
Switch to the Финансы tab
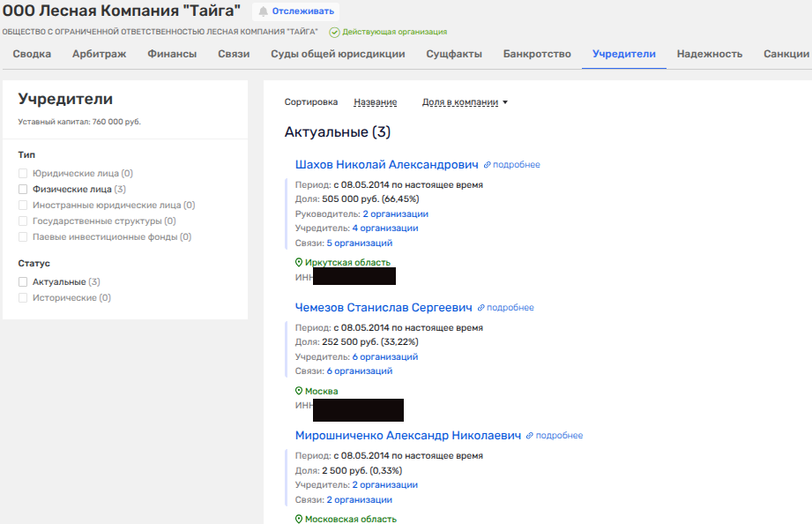pos(172,54)
